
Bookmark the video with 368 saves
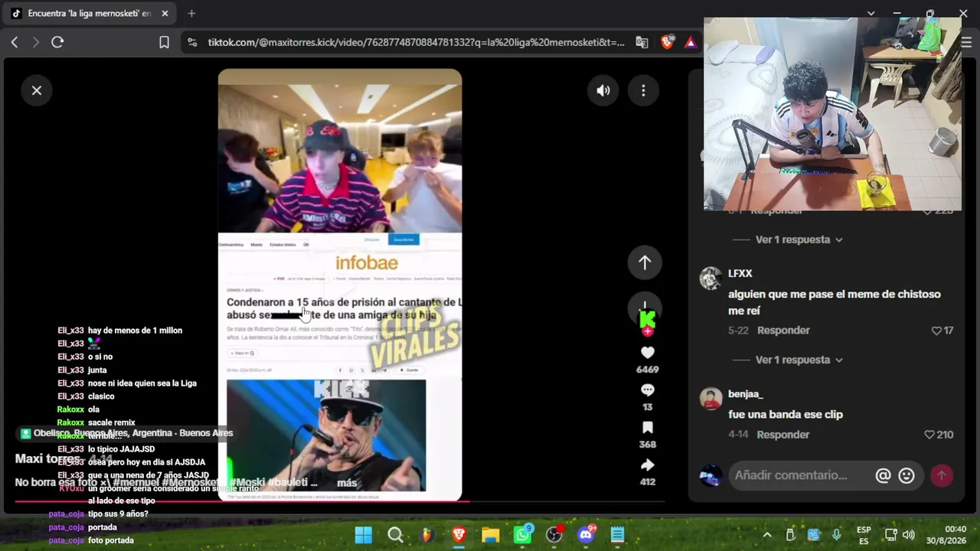point(648,428)
